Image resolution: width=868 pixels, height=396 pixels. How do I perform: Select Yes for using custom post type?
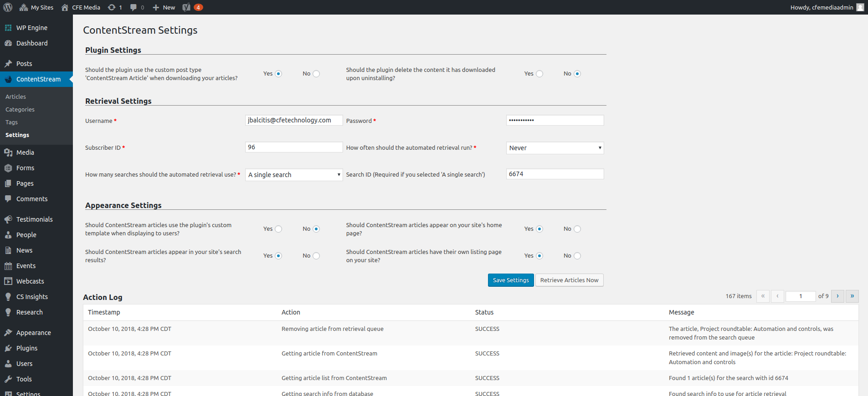278,74
